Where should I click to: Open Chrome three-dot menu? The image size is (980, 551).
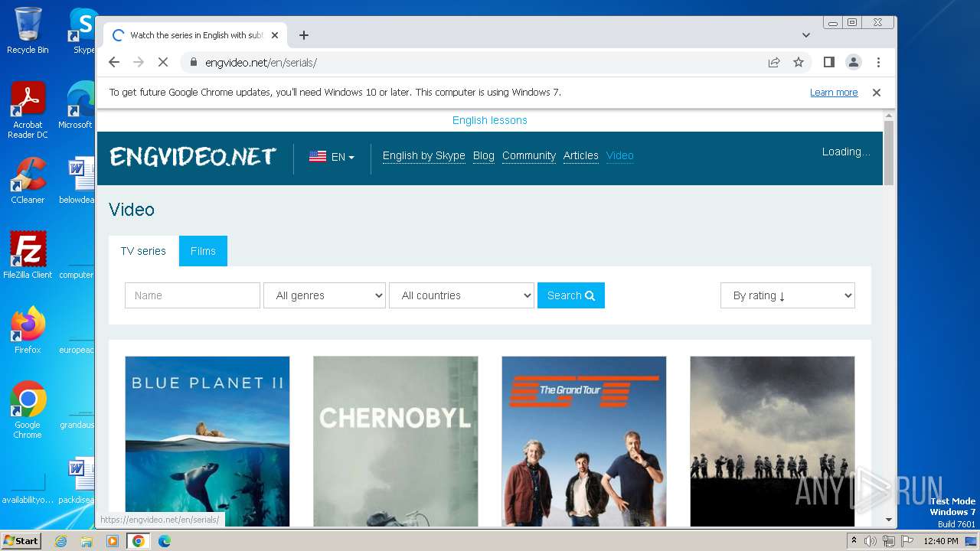click(x=878, y=63)
